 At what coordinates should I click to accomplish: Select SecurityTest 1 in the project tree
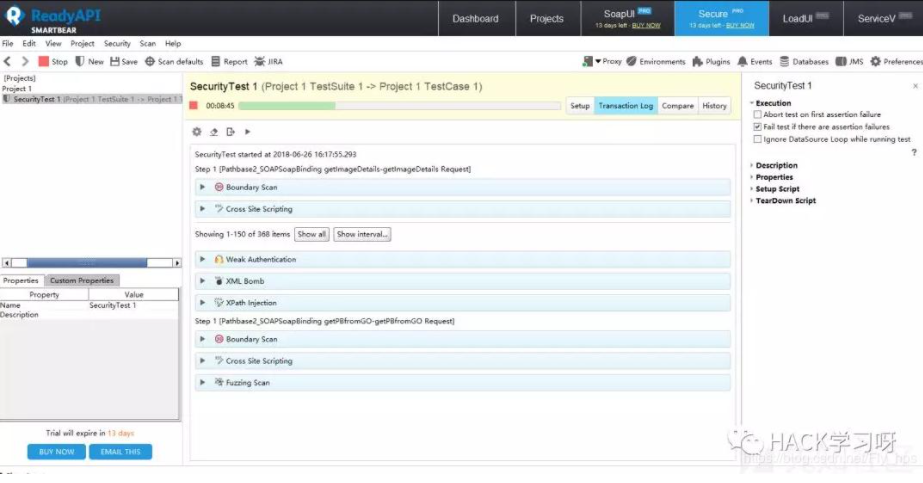click(91, 99)
